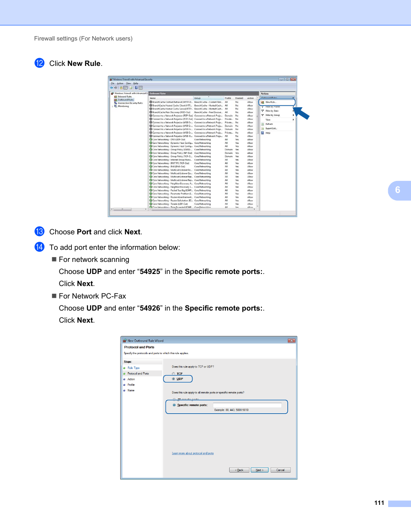Go to Protocol and Ports wizard step
Viewport: 411px width, 532px height.
(138, 373)
